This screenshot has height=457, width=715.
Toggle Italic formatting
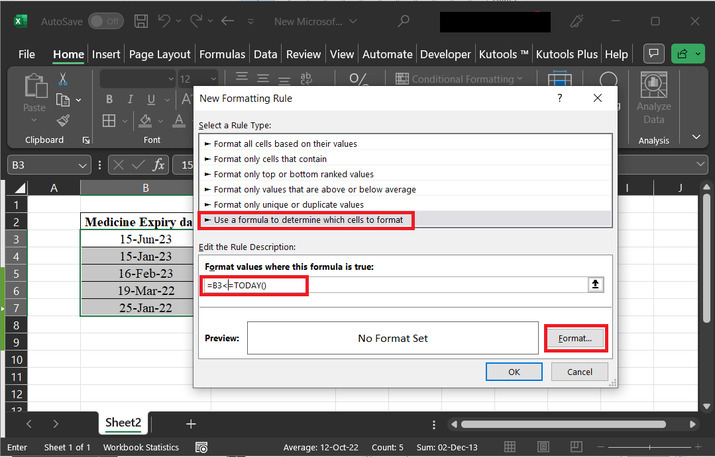coord(130,99)
